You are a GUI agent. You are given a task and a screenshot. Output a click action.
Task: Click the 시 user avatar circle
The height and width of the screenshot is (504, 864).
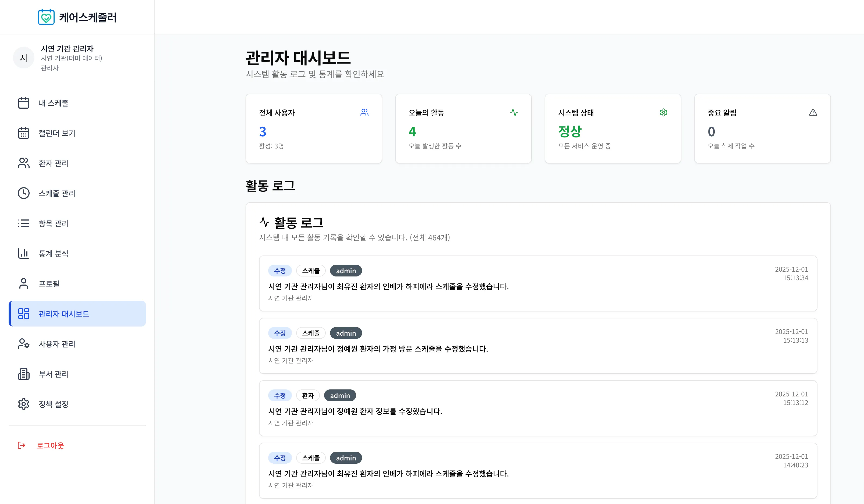pyautogui.click(x=23, y=58)
